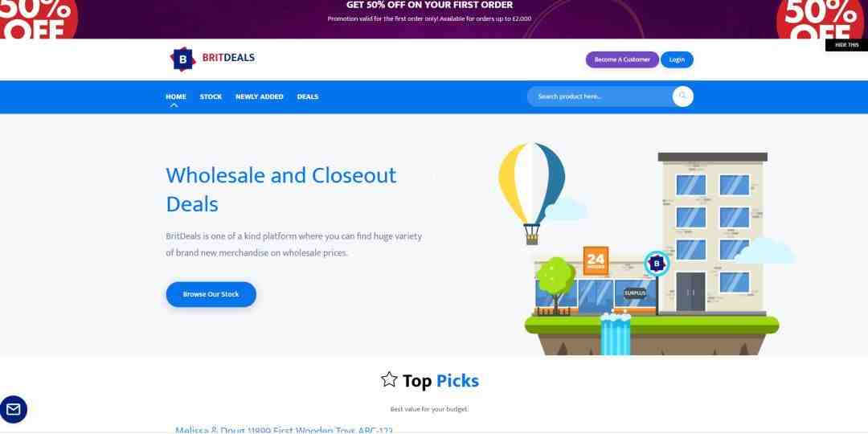Click the search magnifier icon
Image resolution: width=868 pixels, height=434 pixels.
coord(682,96)
